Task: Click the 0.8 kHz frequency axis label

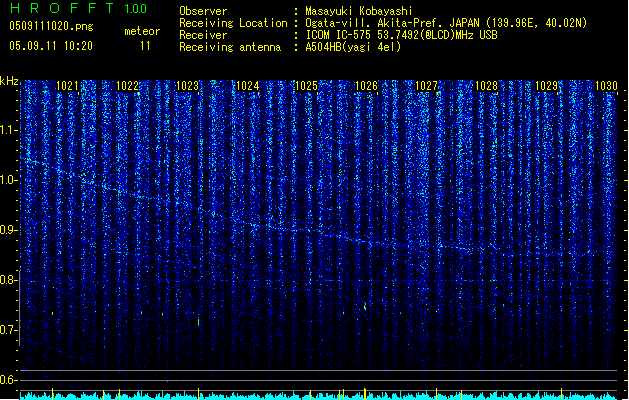Action: (x=9, y=280)
